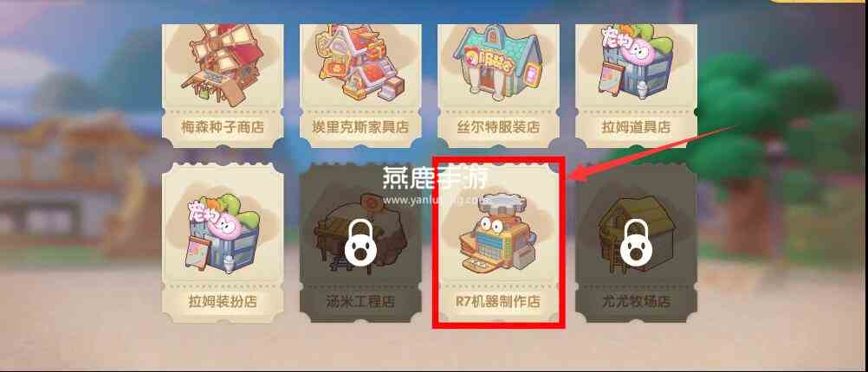The image size is (868, 372).
Task: Click the greyed 汤米工程店 label
Action: click(x=360, y=302)
